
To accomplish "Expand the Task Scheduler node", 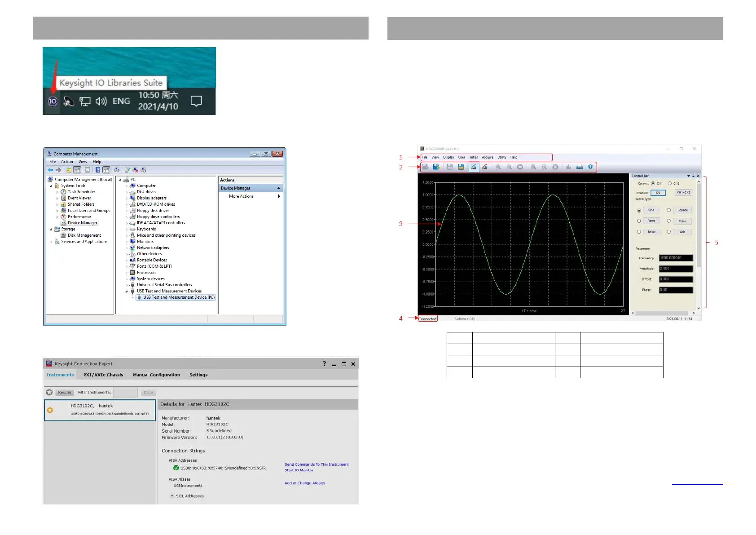I will click(57, 192).
